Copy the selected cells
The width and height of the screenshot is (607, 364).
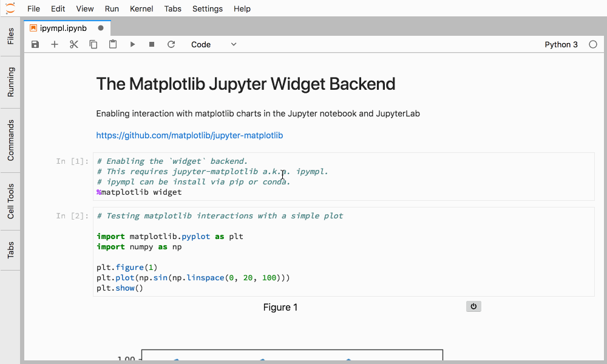[93, 44]
